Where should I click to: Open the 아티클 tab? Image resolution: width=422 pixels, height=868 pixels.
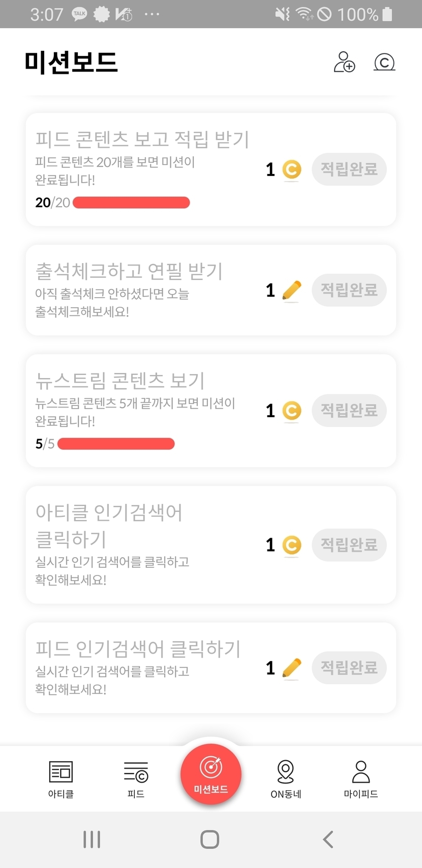point(61,778)
